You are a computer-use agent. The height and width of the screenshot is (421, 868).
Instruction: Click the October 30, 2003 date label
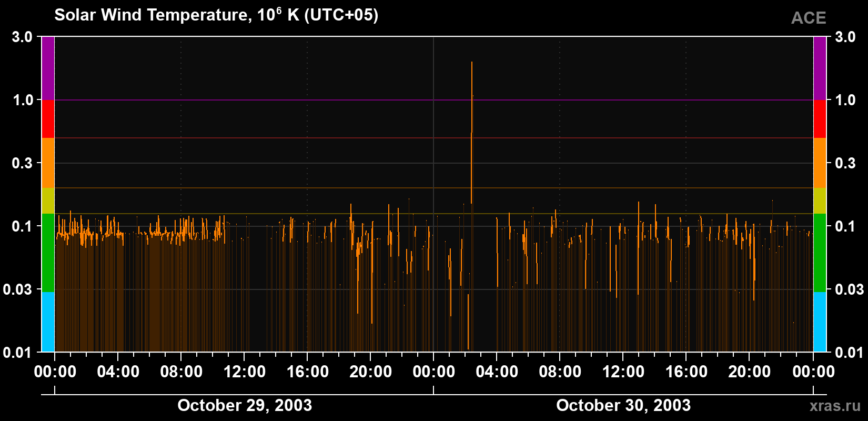point(623,405)
